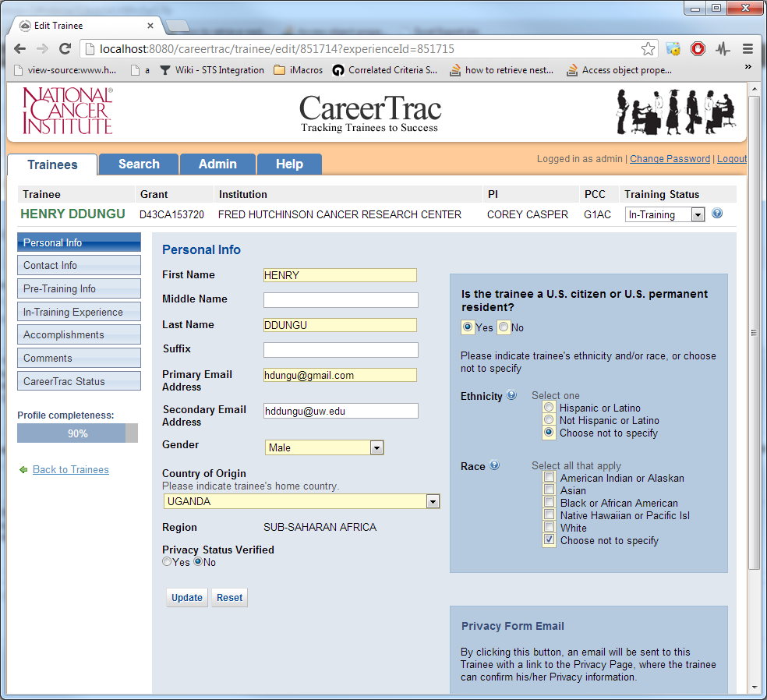Open the Accomplishments section

[79, 334]
